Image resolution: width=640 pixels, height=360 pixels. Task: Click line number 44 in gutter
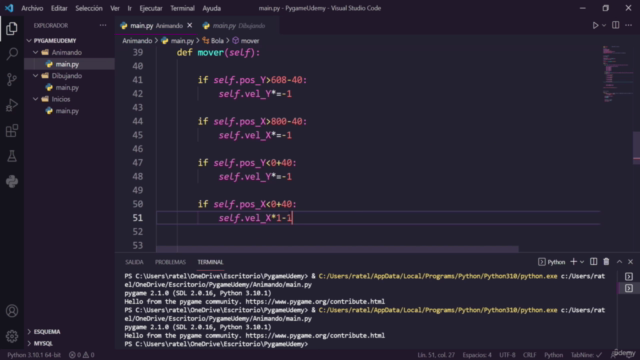pyautogui.click(x=138, y=121)
